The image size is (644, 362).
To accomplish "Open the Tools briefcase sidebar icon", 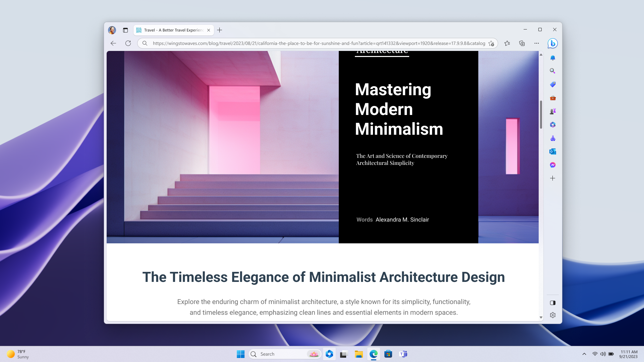I will tap(552, 98).
